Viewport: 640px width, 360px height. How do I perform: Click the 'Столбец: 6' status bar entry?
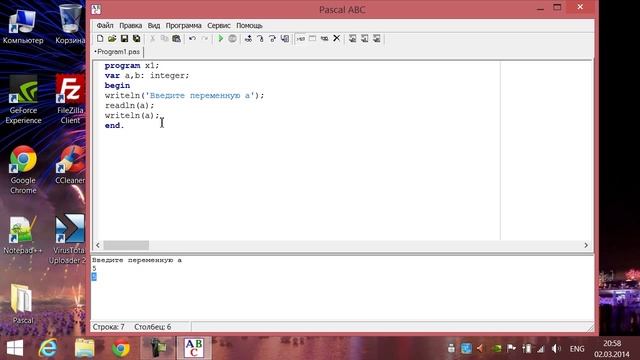click(x=153, y=327)
